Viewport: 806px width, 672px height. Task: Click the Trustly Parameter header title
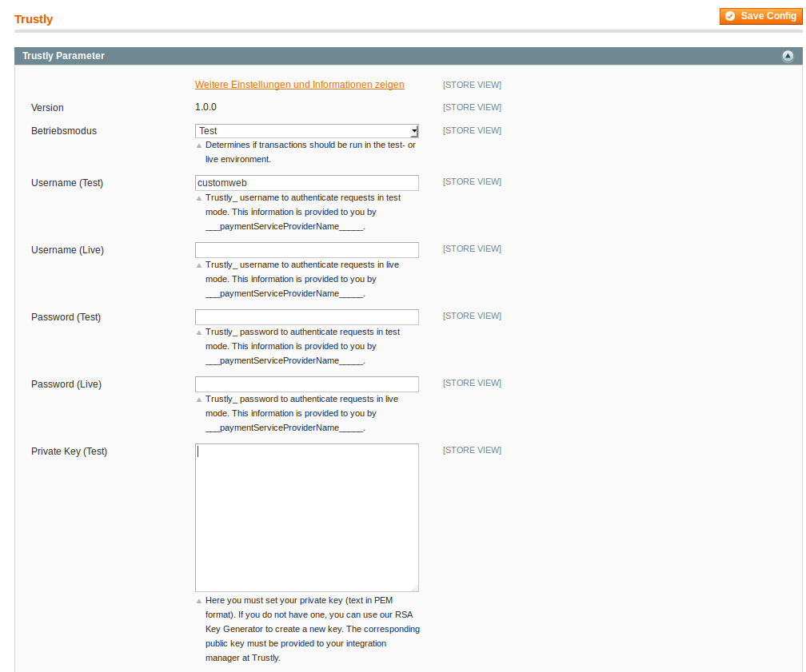pyautogui.click(x=63, y=56)
